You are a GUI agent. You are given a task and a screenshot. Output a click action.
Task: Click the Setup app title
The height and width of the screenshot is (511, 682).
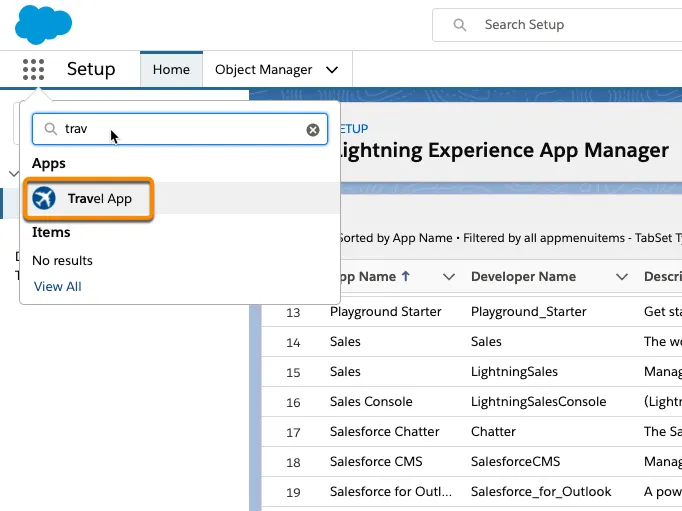point(91,69)
